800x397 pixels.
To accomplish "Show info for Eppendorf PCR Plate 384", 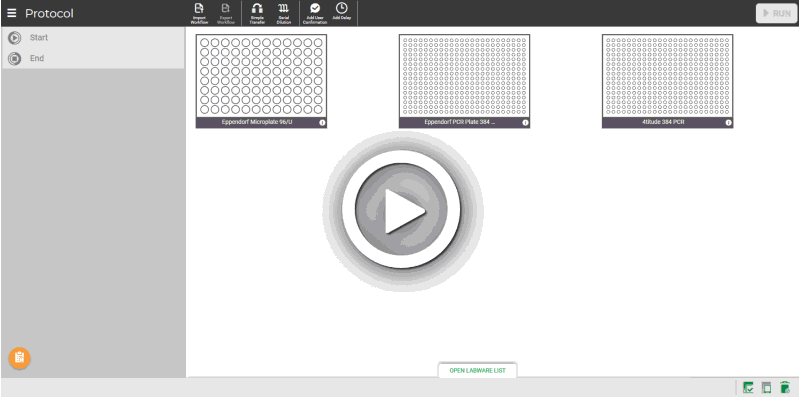I will (526, 123).
